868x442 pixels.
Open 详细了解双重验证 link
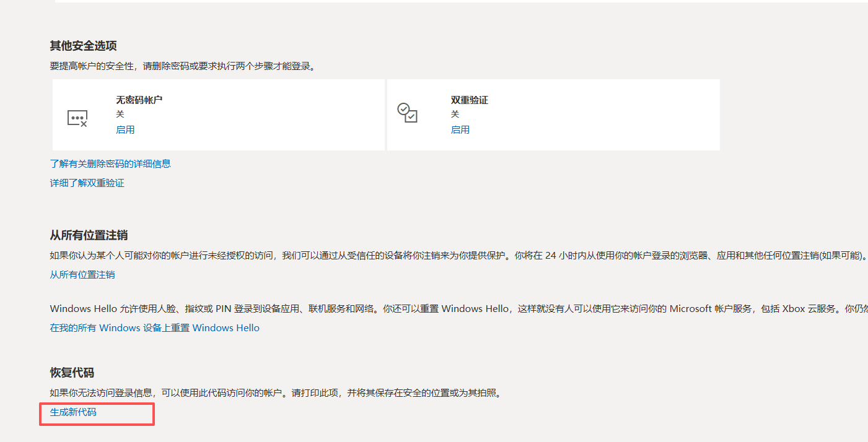(87, 183)
